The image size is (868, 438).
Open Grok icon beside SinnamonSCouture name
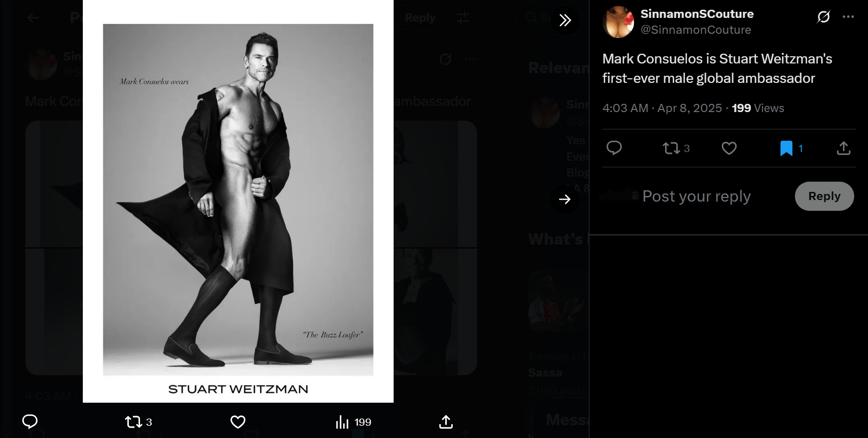[x=824, y=17]
